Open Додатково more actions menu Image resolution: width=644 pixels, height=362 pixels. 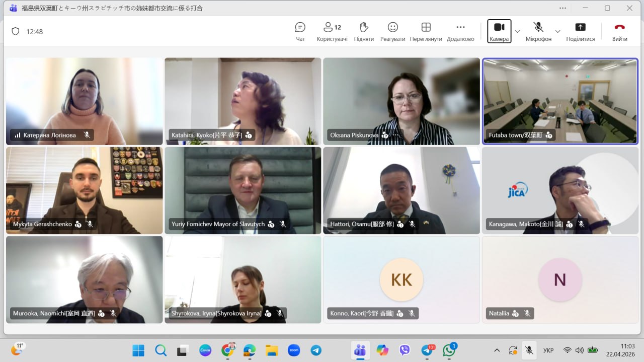click(x=460, y=31)
